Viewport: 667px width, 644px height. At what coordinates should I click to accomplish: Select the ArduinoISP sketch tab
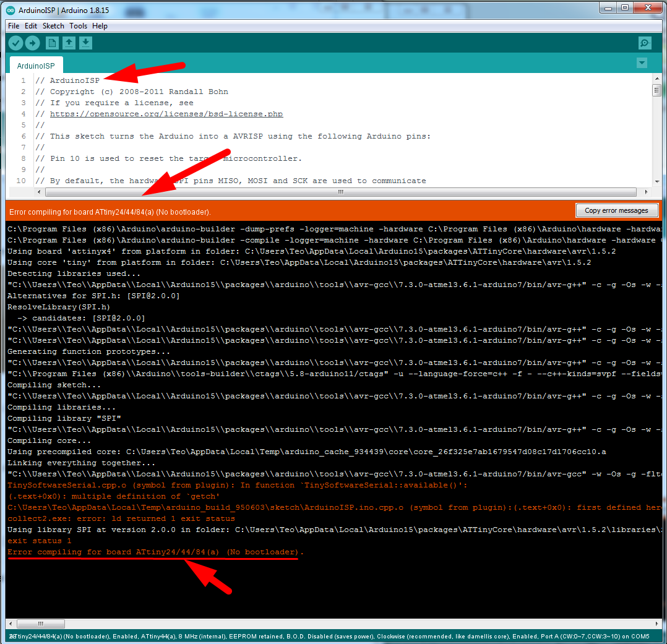coord(36,66)
